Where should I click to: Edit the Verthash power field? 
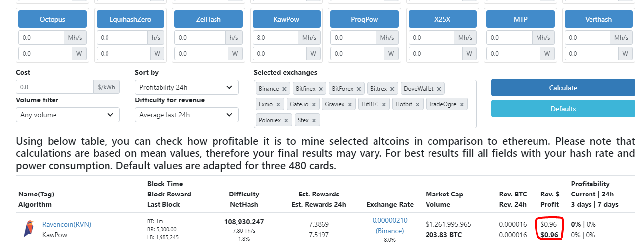(x=591, y=53)
